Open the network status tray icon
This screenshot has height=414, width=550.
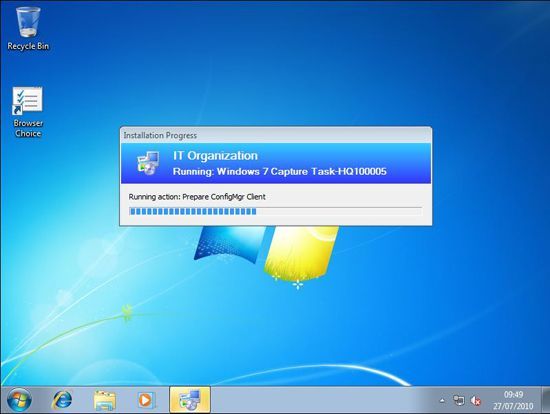[458, 401]
